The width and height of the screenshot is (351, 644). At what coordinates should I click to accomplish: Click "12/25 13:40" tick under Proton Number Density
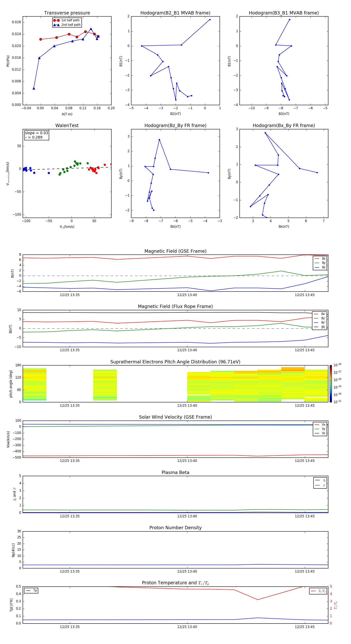(187, 571)
